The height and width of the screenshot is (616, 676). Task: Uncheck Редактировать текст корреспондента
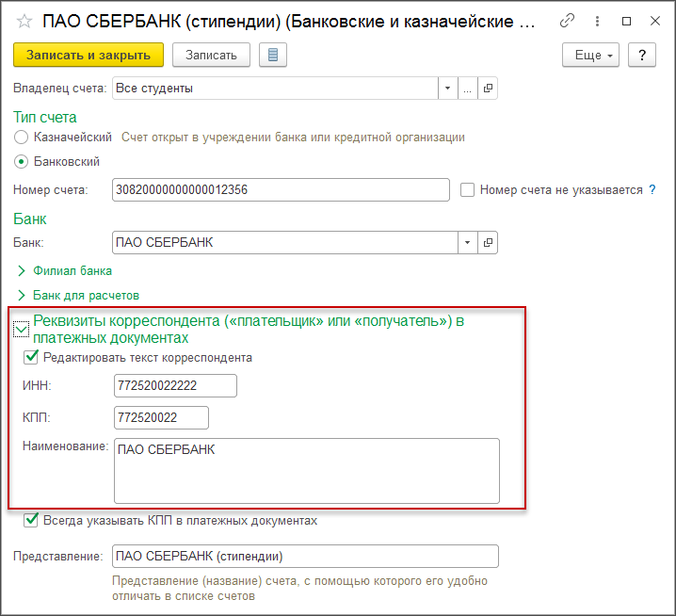[31, 357]
